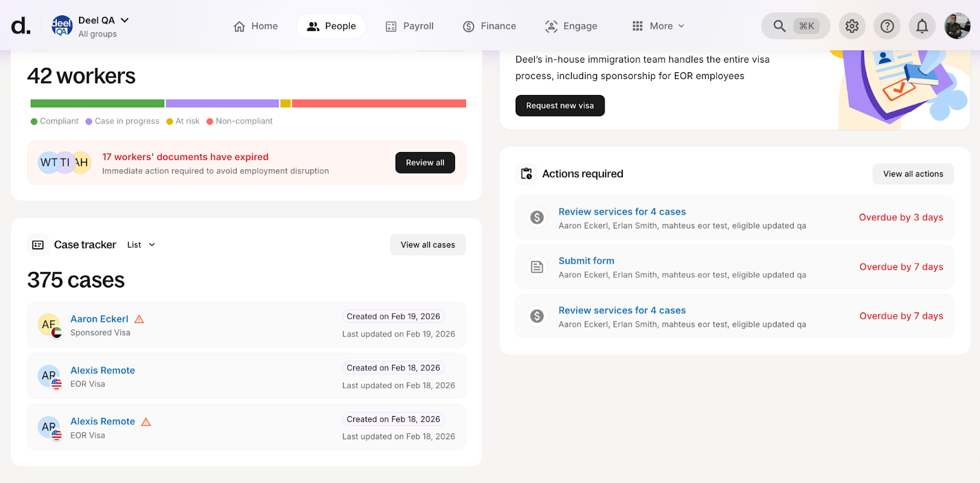Viewport: 980px width, 483px height.
Task: Open the notifications bell
Action: coord(922,26)
